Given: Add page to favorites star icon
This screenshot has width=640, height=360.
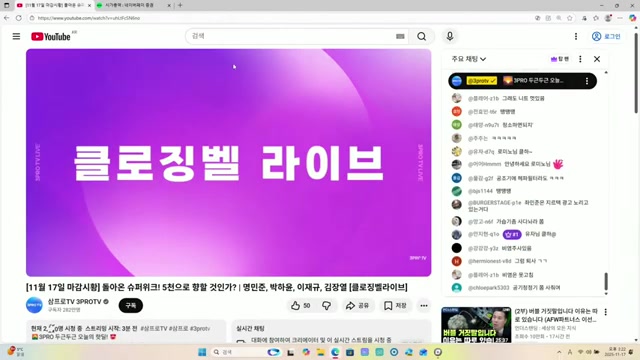Looking at the screenshot, I should (570, 18).
